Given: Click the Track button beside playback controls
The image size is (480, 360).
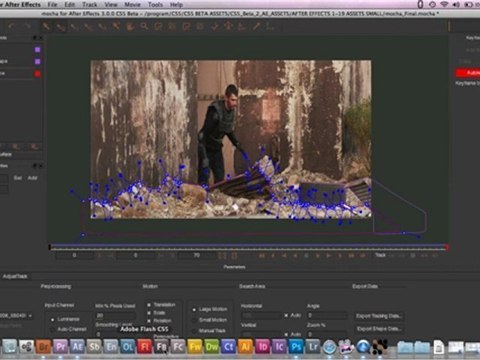Looking at the screenshot, I should tap(380, 255).
